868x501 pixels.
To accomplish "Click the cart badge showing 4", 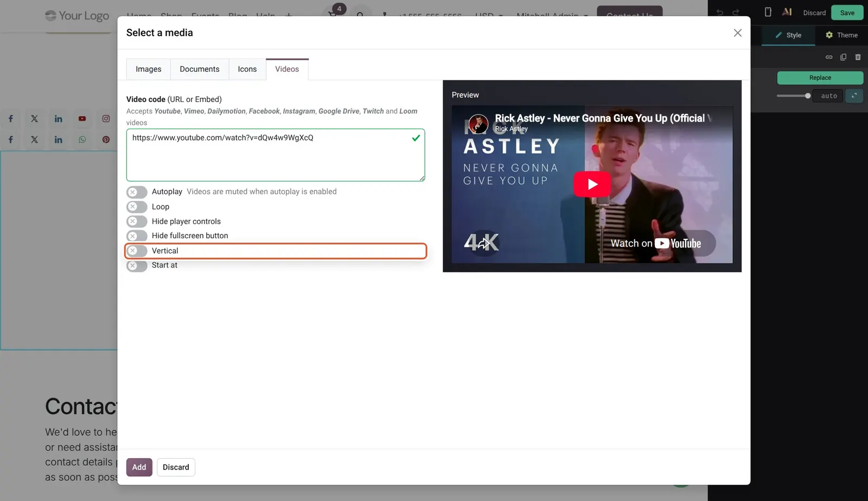I will click(x=339, y=9).
